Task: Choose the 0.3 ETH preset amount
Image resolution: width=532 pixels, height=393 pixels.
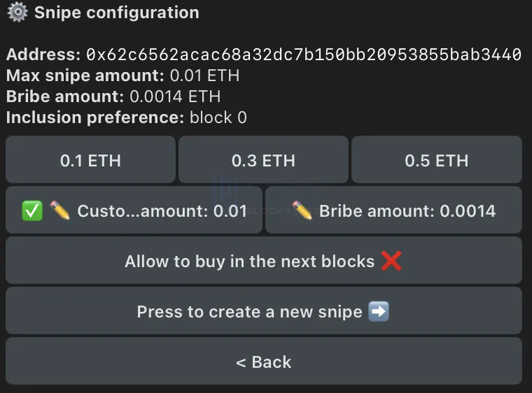Action: tap(263, 160)
